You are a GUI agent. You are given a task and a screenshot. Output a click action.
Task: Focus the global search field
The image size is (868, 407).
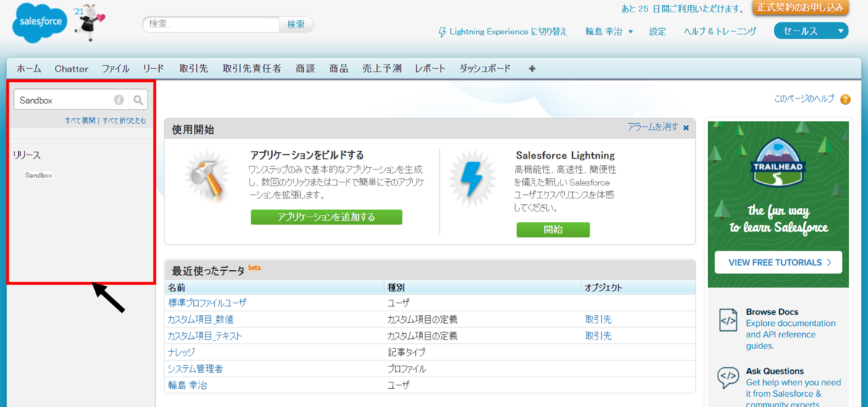(211, 25)
